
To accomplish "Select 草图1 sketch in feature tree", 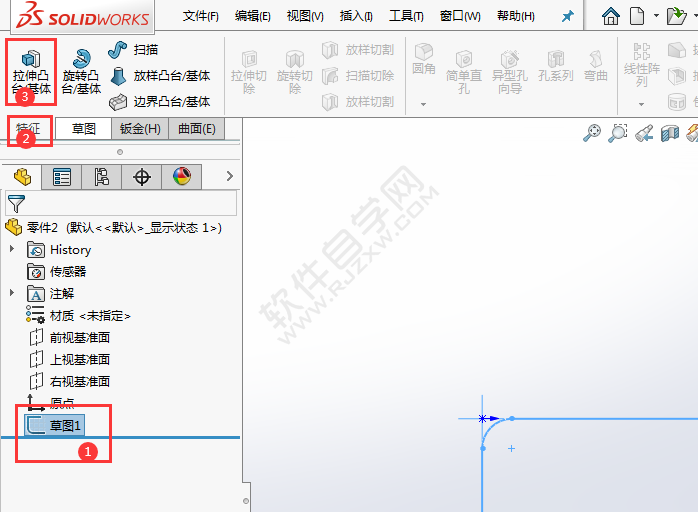I will [54, 425].
